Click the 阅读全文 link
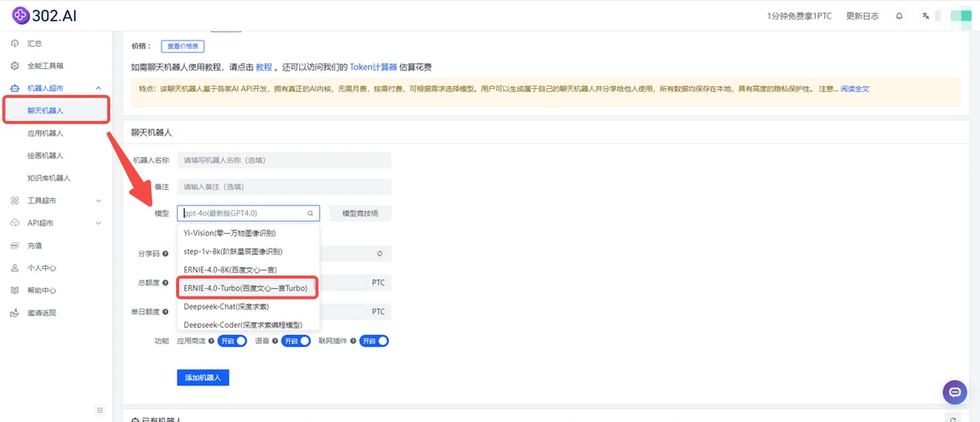 (x=855, y=89)
